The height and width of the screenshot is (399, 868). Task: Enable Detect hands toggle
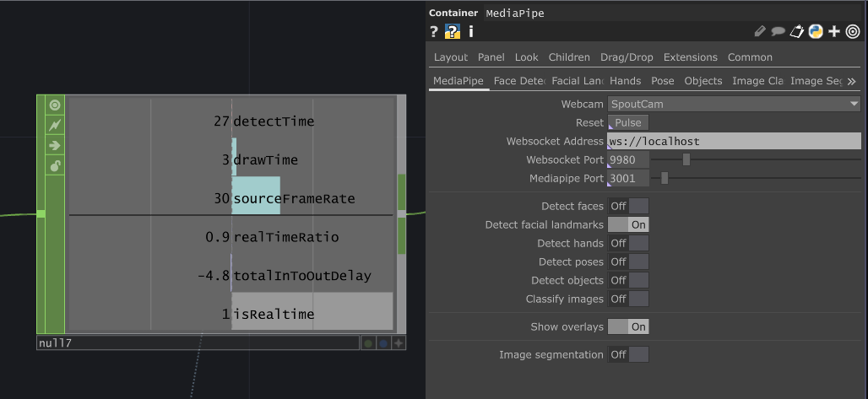pos(628,243)
